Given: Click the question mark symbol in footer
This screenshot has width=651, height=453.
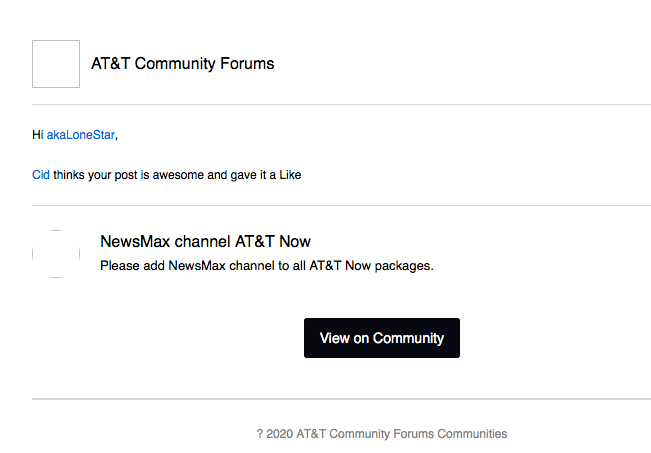Looking at the screenshot, I should (260, 434).
